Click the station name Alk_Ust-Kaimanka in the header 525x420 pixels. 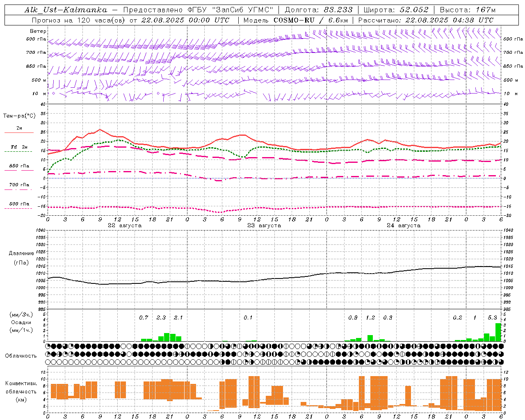pyautogui.click(x=66, y=10)
